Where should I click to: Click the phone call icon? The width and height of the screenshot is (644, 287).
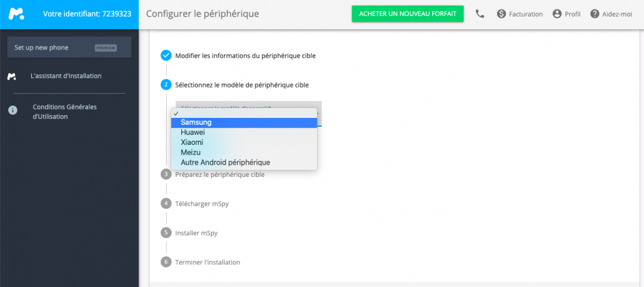[480, 14]
